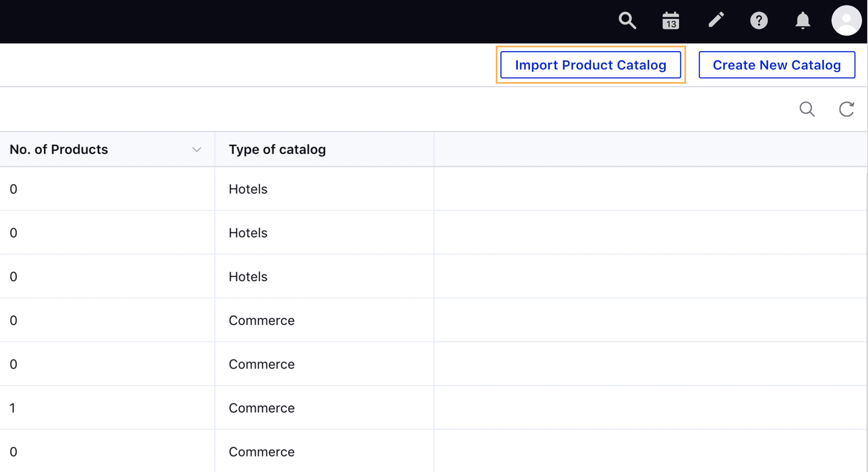Click the Type of catalog column header
868x472 pixels.
[x=324, y=149]
